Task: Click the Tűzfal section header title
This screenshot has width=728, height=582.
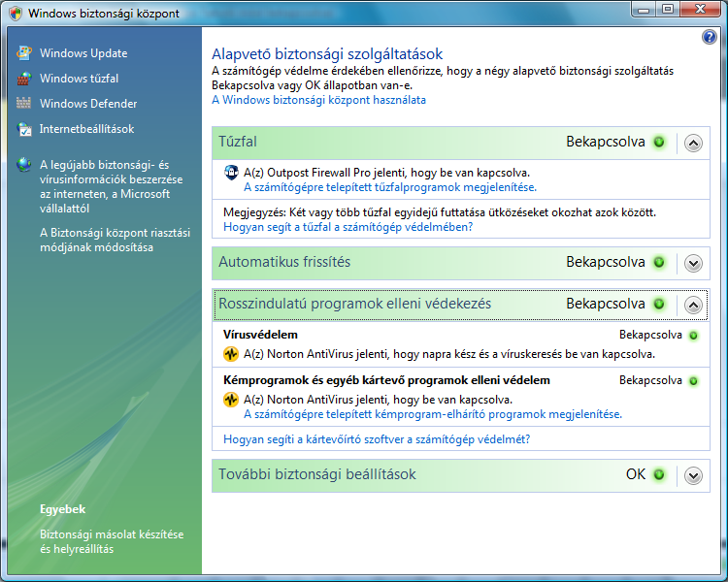Action: point(238,142)
